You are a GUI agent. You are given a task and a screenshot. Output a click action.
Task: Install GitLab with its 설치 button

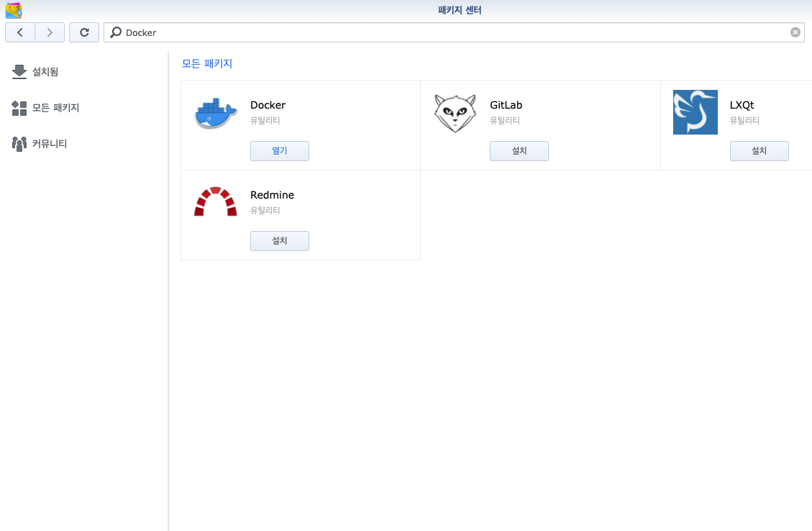(519, 151)
